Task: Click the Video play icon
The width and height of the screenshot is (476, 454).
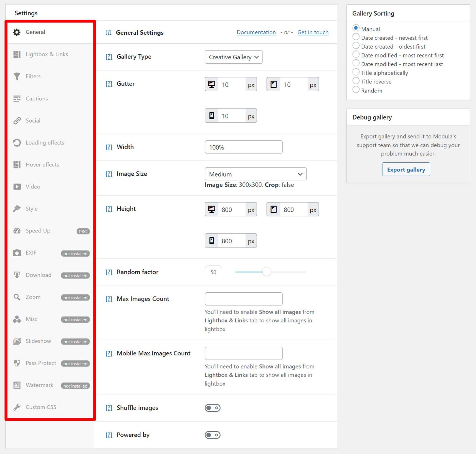Action: click(17, 187)
